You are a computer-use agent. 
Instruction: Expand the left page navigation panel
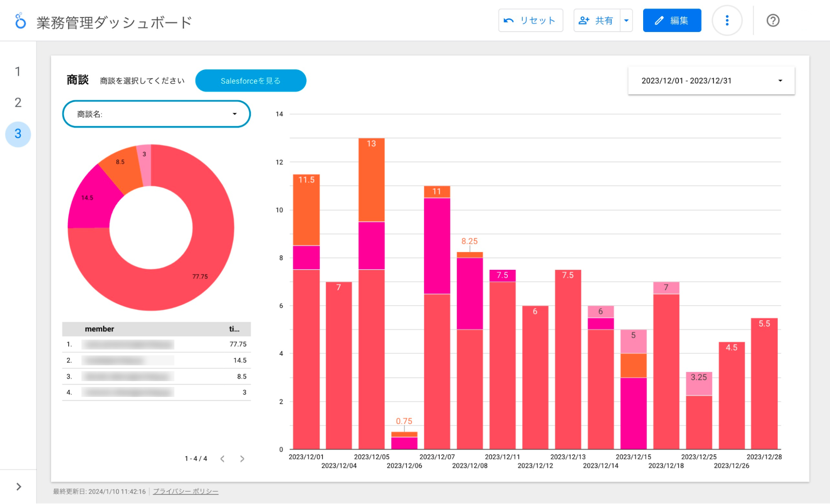pyautogui.click(x=18, y=487)
